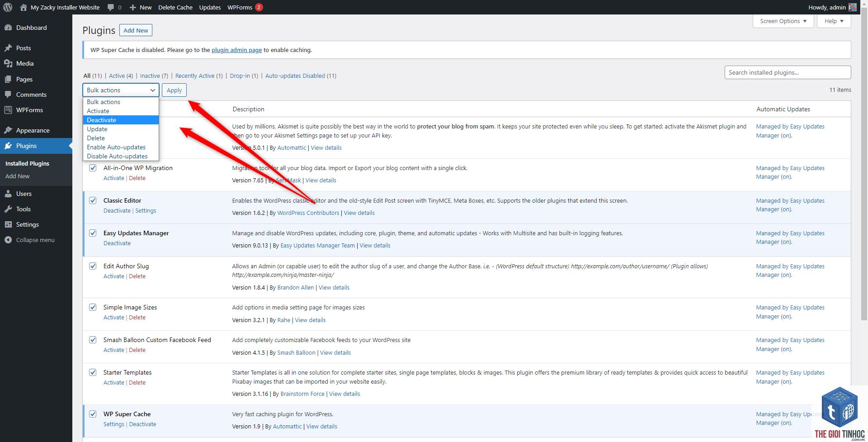This screenshot has height=442, width=868.
Task: Click the WPForms icon in sidebar
Action: point(8,110)
